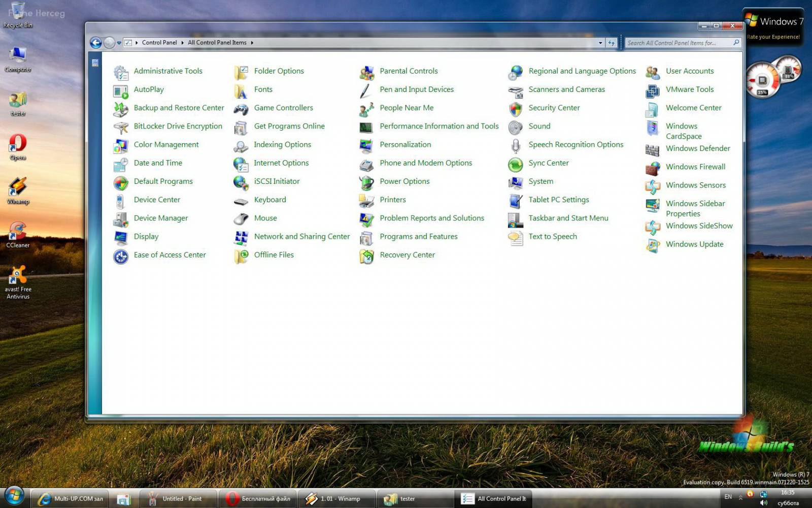The width and height of the screenshot is (812, 508).
Task: Switch to the tester taskbar button
Action: click(x=415, y=499)
